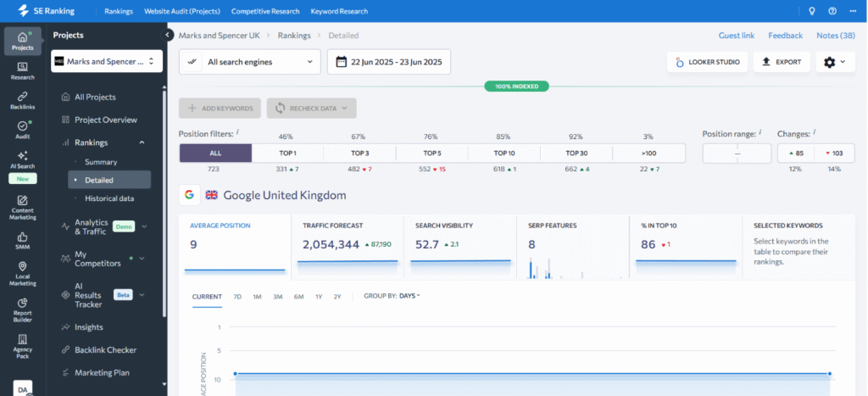This screenshot has width=868, height=396.
Task: Open Website Audit (Projects) top menu
Action: pos(182,11)
